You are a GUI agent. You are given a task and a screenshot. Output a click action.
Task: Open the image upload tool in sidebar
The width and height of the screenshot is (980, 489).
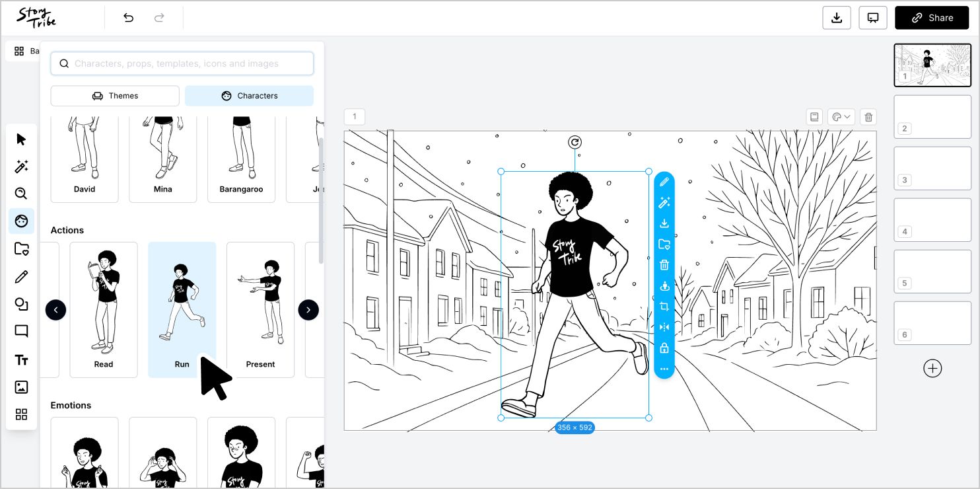tap(21, 387)
